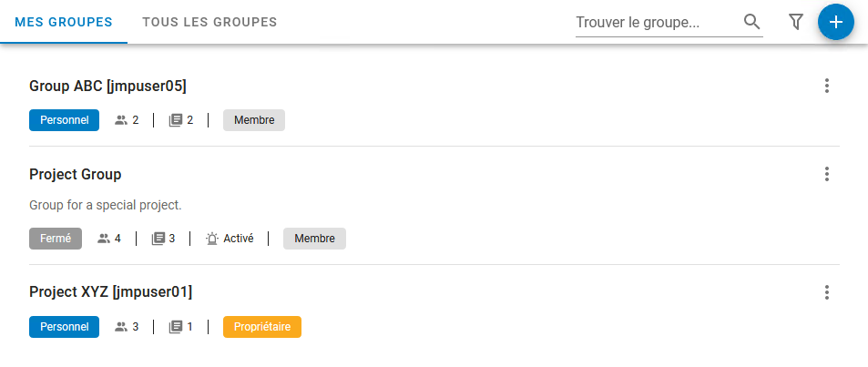The width and height of the screenshot is (868, 367).
Task: Open the group filter funnel icon
Action: [x=795, y=22]
